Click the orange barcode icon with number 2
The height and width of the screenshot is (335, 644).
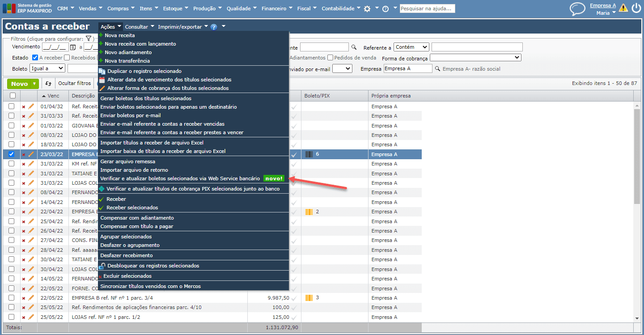click(309, 212)
